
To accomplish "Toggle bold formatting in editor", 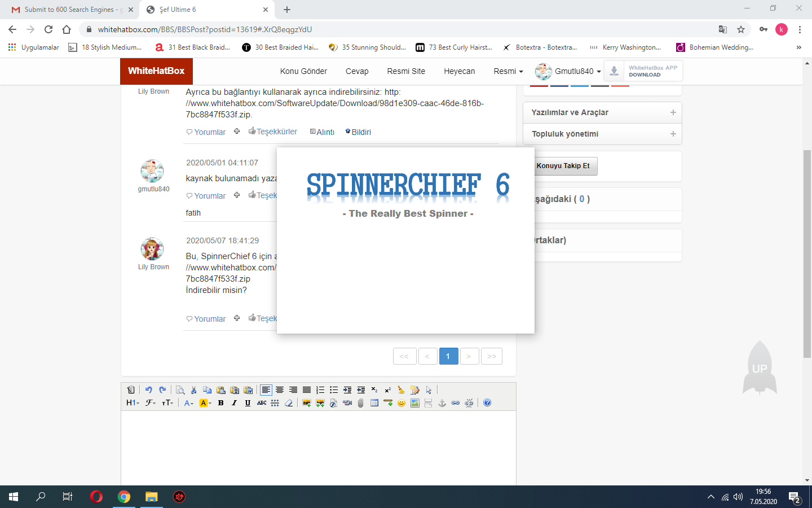I will tap(221, 403).
